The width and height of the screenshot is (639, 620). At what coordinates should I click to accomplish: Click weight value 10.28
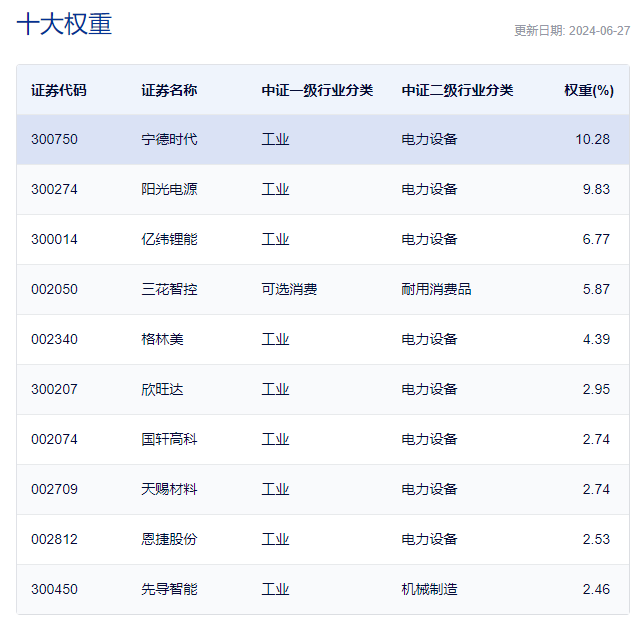coord(593,139)
